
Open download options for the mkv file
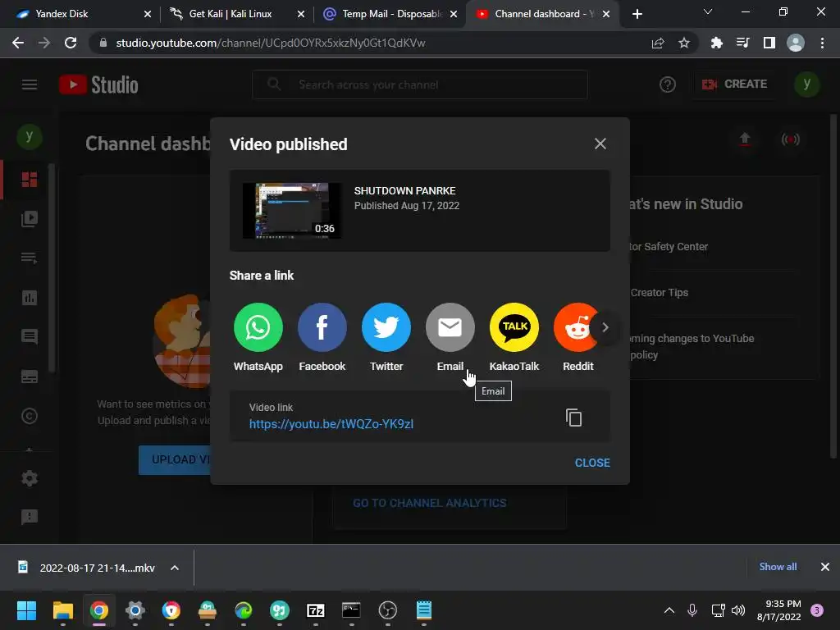click(x=175, y=568)
